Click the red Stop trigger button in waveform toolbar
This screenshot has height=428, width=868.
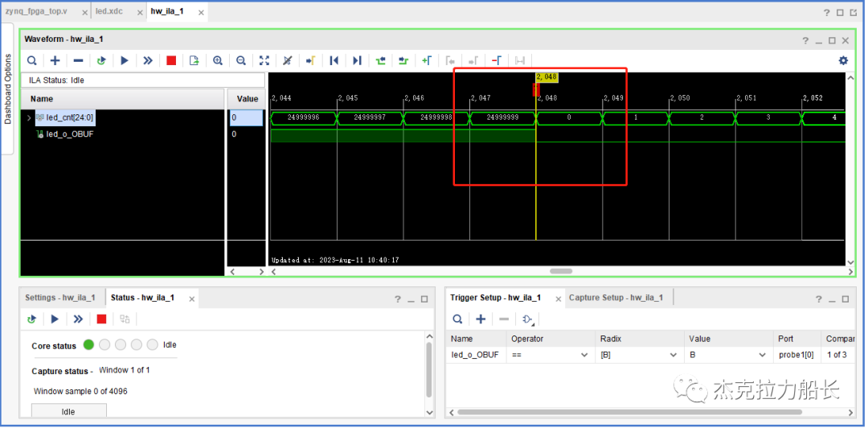(x=171, y=60)
